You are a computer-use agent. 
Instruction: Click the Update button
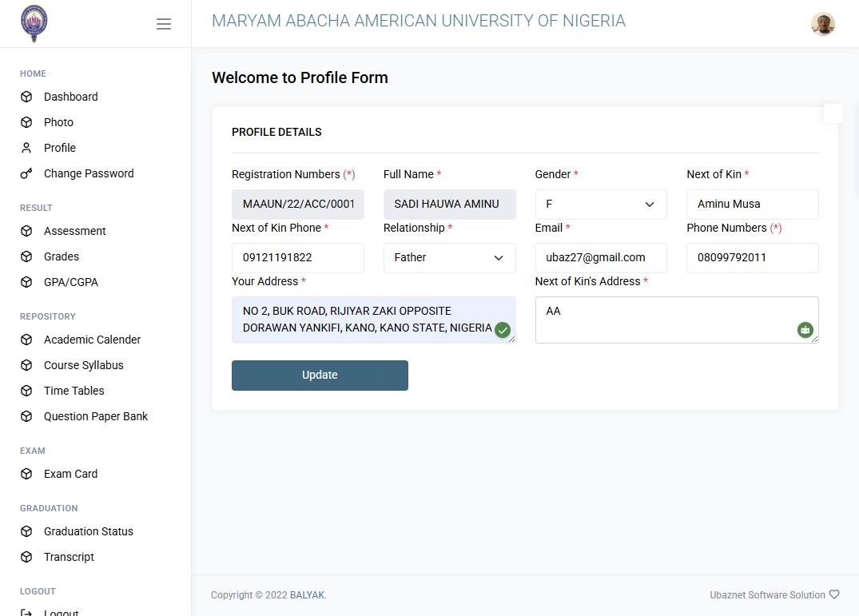pos(320,375)
